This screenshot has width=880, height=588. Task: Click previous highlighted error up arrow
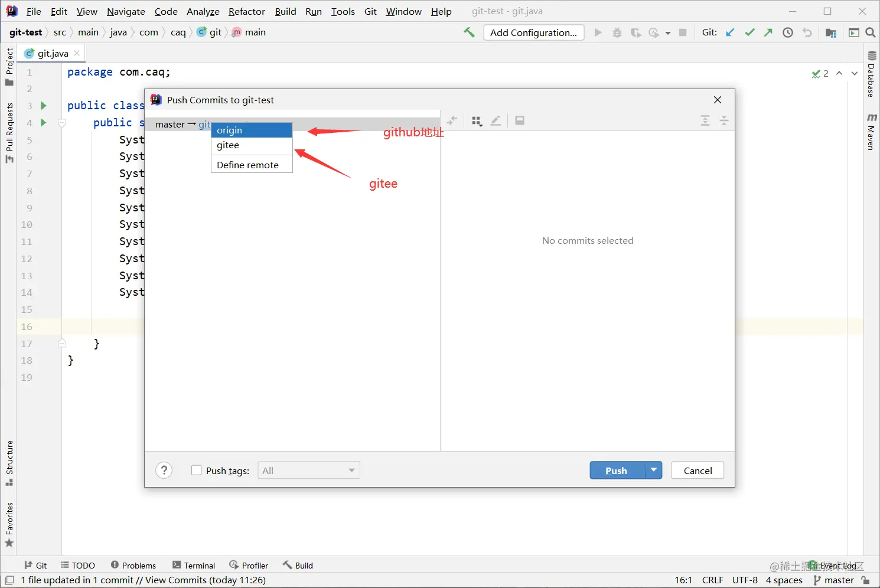pyautogui.click(x=839, y=73)
